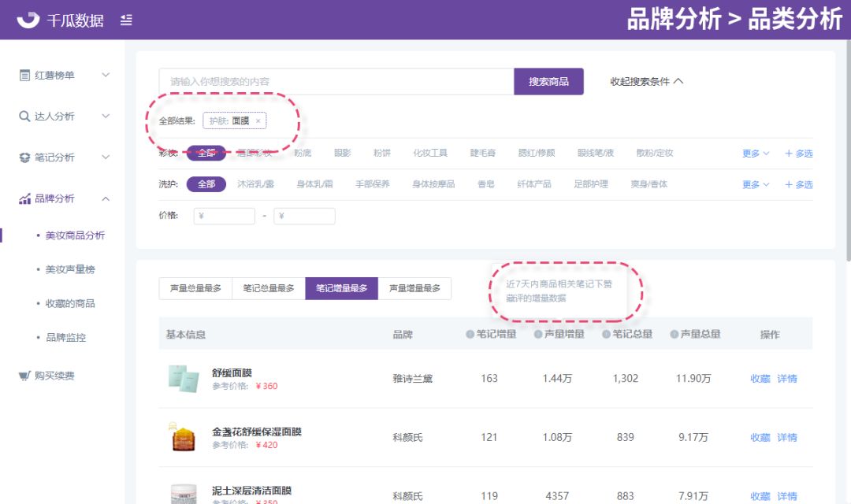
Task: Click 详情 for 舒缓面膜
Action: (x=787, y=379)
